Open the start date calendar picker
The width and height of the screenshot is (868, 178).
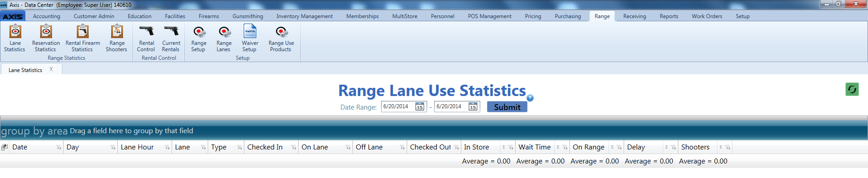[x=420, y=106]
